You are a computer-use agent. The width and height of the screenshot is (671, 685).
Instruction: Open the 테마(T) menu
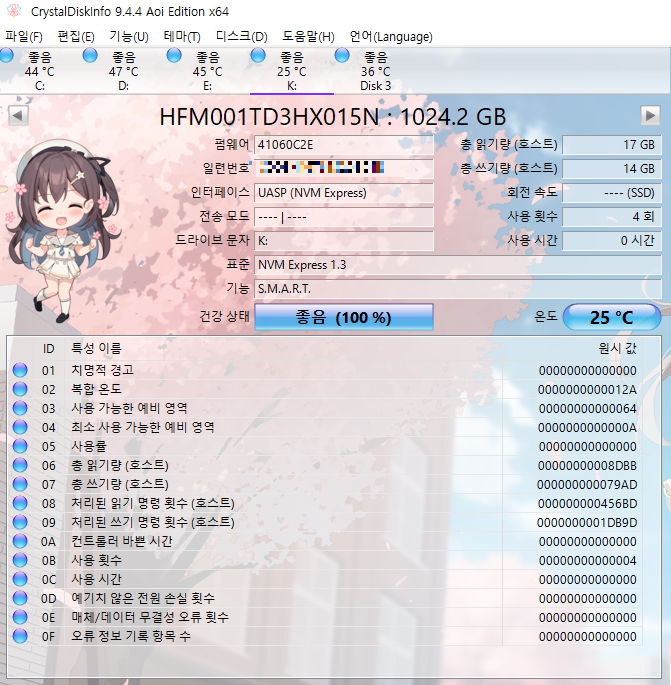coord(182,36)
